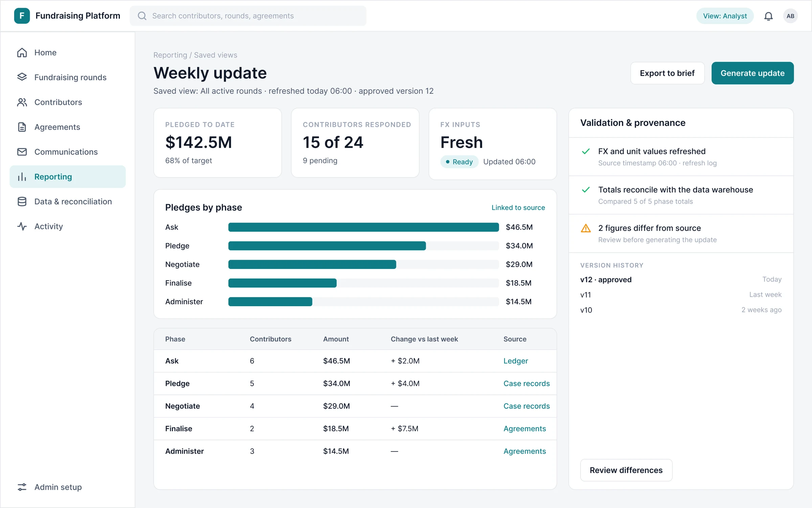Click the Fundraising Platform logo icon
The width and height of the screenshot is (812, 508).
coord(22,16)
